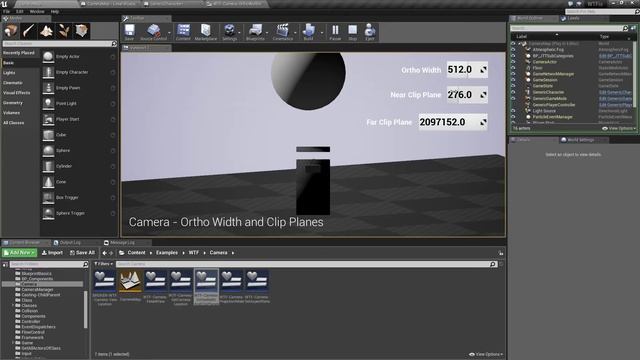
Task: Click the Eject toolbar icon
Action: [370, 32]
